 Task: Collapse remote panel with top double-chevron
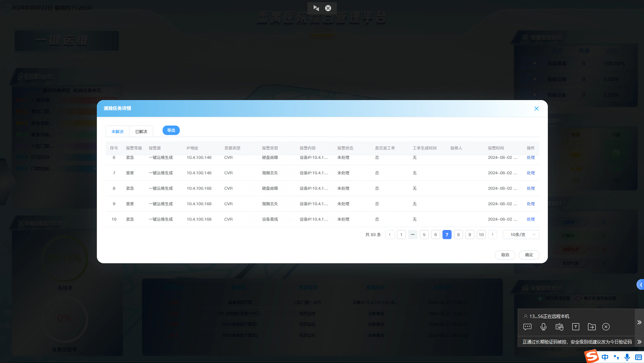coord(639,322)
